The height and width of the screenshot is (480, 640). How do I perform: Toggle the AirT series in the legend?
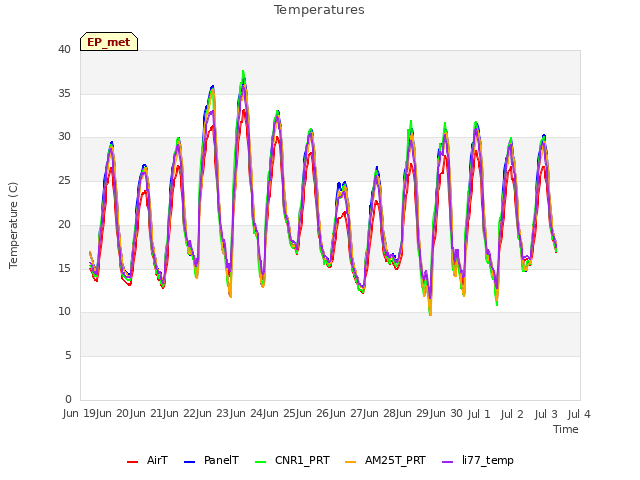click(147, 460)
